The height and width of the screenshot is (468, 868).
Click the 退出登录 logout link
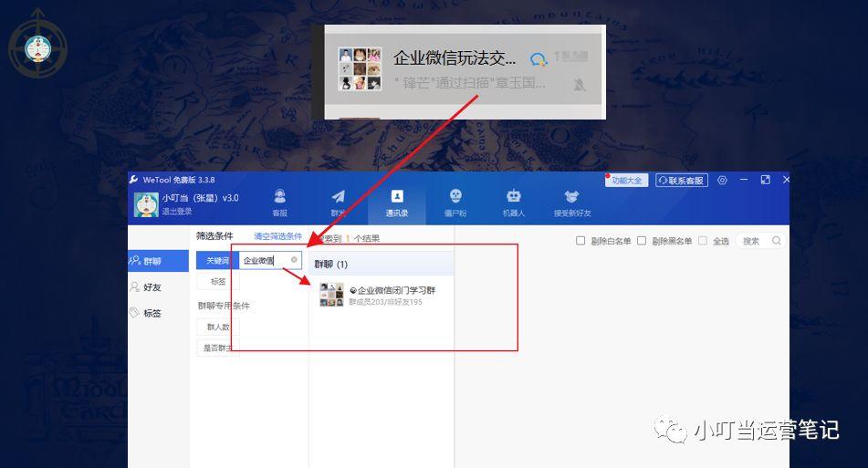[176, 212]
